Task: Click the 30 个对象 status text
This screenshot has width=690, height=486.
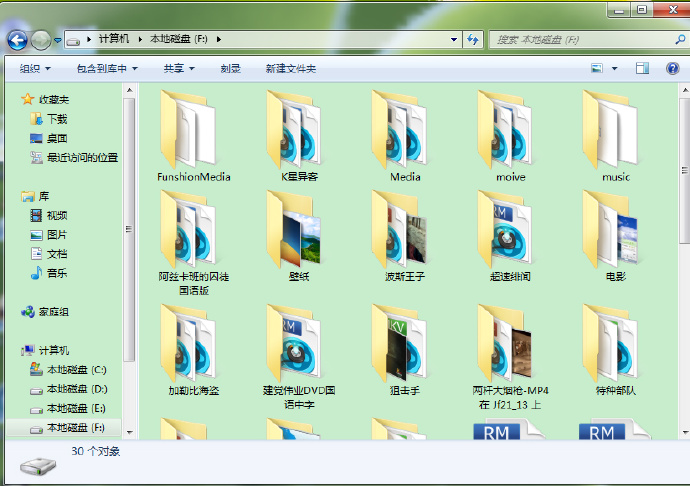Action: pyautogui.click(x=95, y=451)
